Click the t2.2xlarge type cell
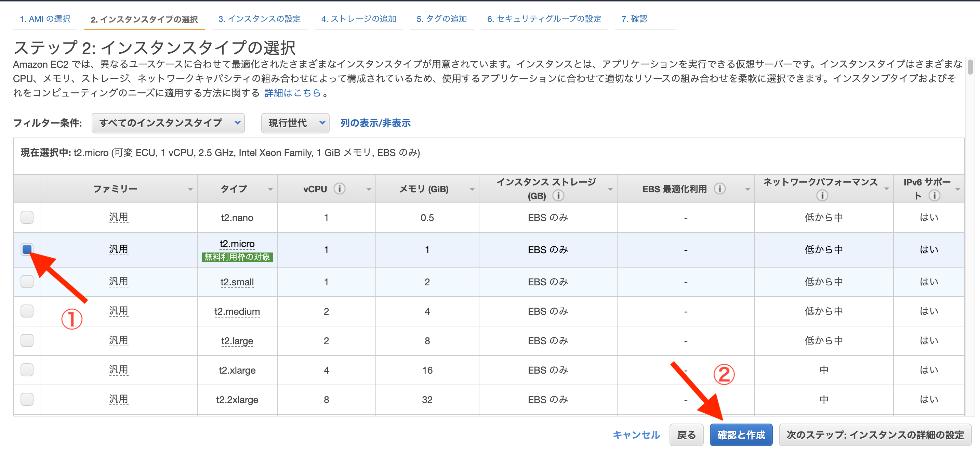 [x=237, y=400]
